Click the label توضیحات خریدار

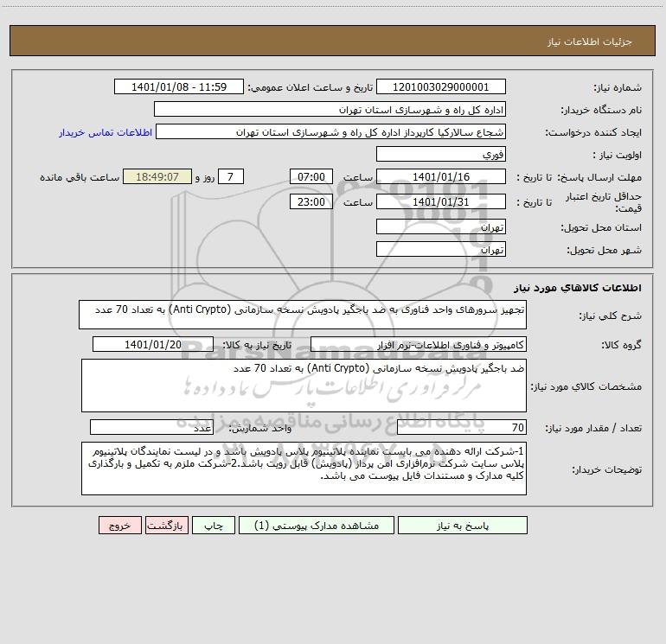(606, 470)
